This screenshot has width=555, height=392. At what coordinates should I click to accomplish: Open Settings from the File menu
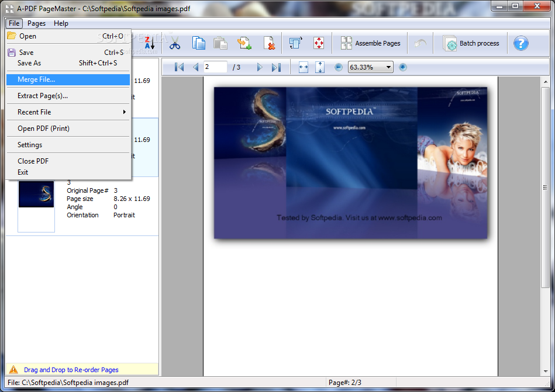pos(68,144)
